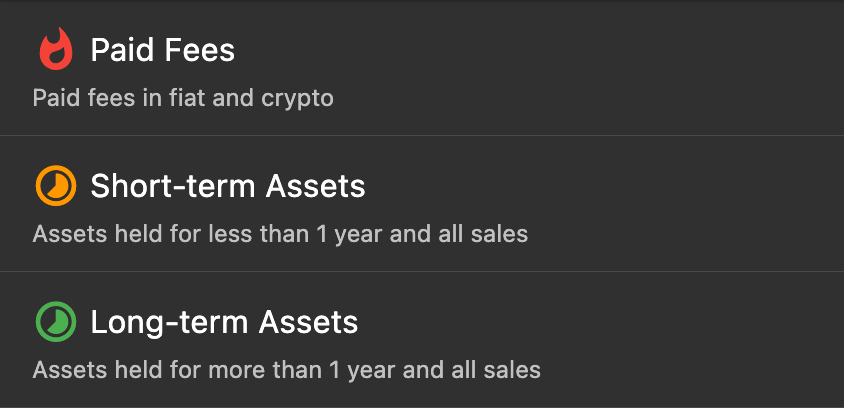Tap the orange circle beside Short-term Assets
The image size is (844, 408).
56,186
